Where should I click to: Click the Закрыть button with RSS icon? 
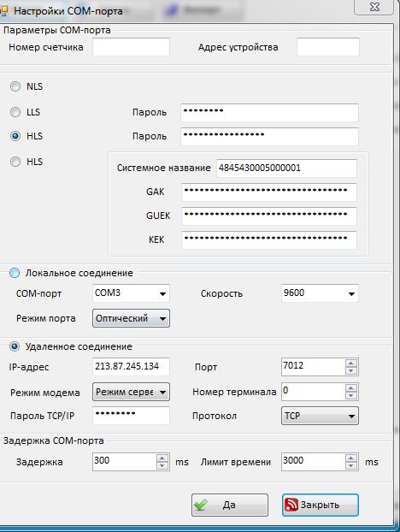coord(320,505)
